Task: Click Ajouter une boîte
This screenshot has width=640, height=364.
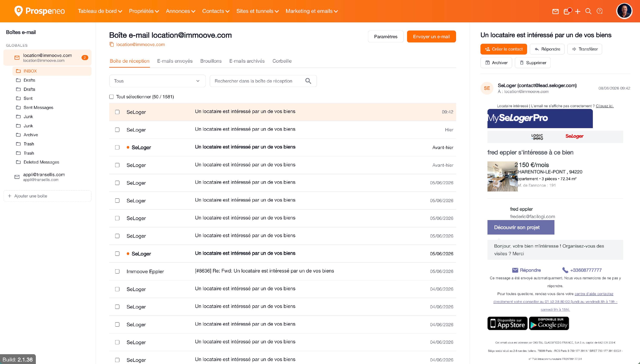Action: coord(47,196)
